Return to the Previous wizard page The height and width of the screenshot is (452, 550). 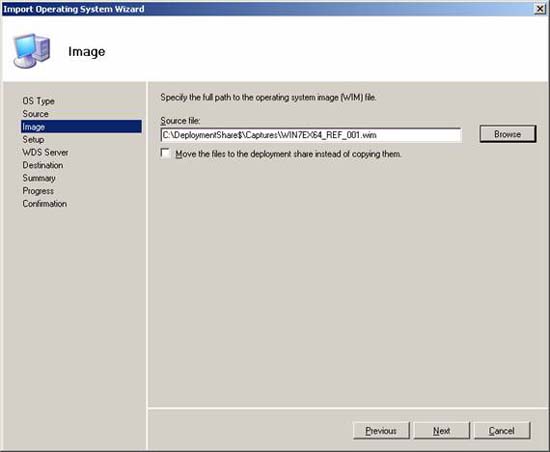click(x=381, y=431)
